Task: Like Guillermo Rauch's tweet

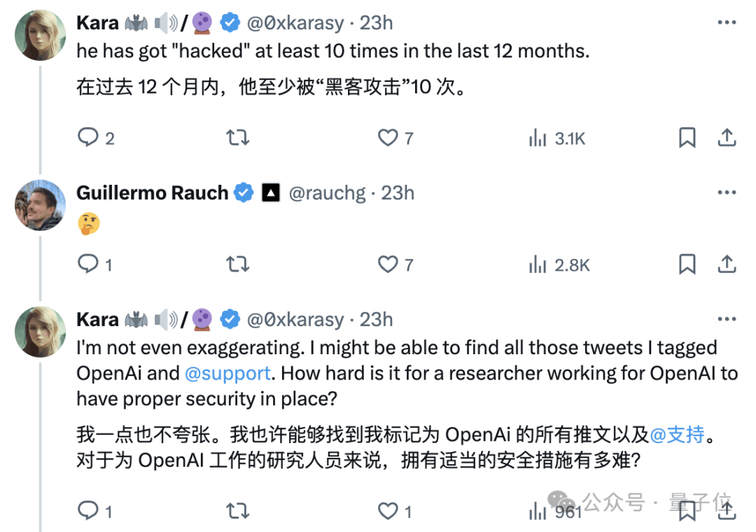Action: (x=389, y=265)
